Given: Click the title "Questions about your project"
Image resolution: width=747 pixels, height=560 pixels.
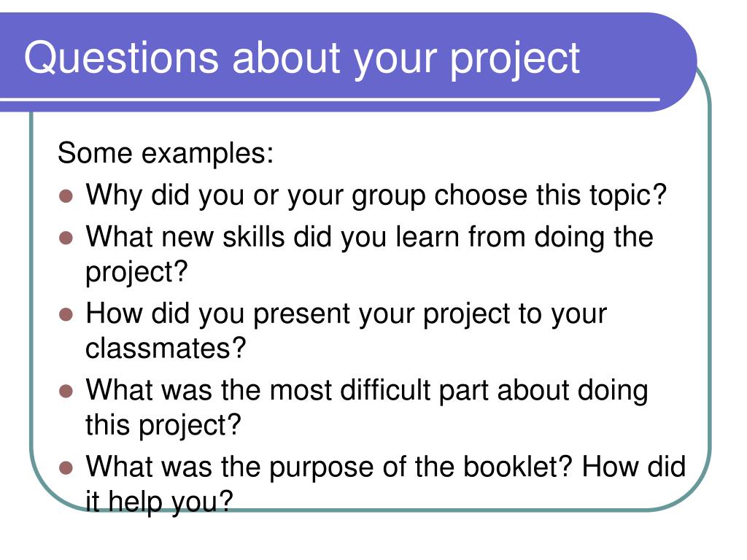Looking at the screenshot, I should tap(301, 59).
